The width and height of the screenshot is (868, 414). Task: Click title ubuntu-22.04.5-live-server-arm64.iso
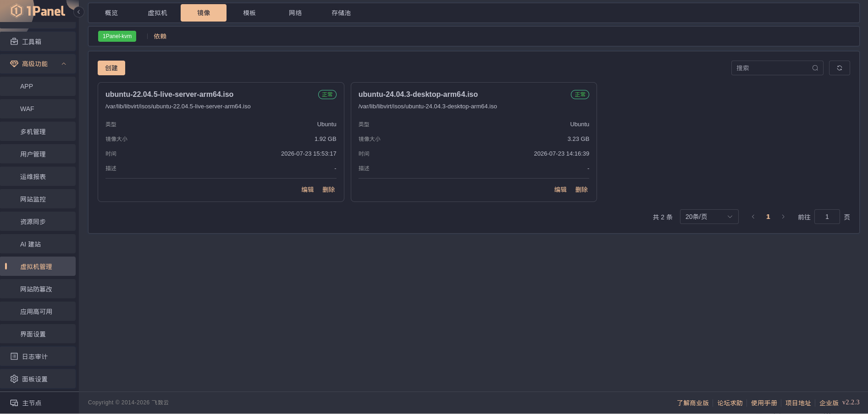click(169, 94)
